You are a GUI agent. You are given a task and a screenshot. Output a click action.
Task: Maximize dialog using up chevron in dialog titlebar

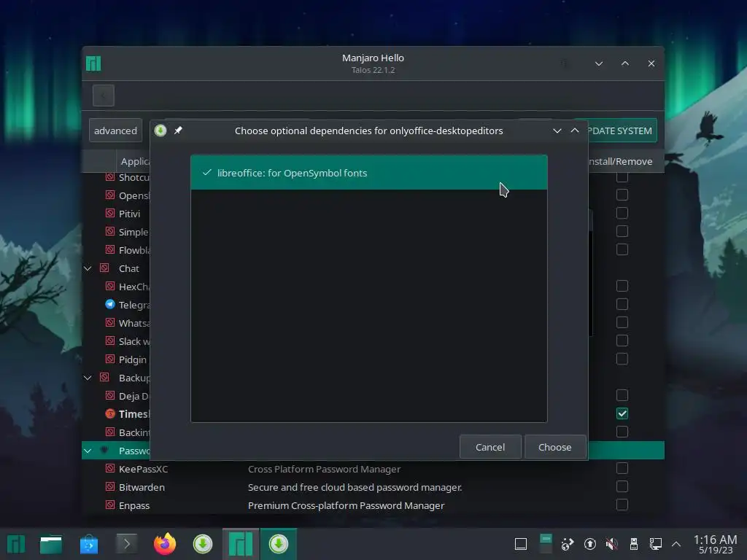pyautogui.click(x=575, y=131)
